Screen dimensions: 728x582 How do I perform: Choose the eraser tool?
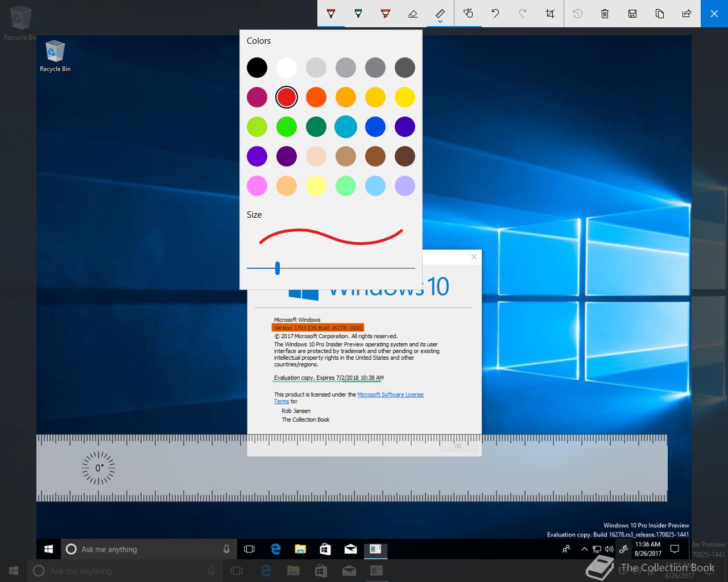(x=413, y=14)
